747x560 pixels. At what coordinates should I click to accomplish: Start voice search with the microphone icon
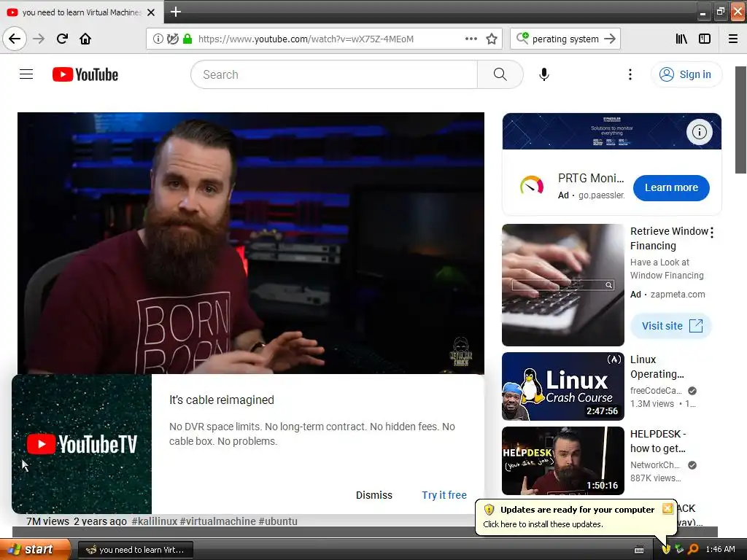pyautogui.click(x=544, y=74)
